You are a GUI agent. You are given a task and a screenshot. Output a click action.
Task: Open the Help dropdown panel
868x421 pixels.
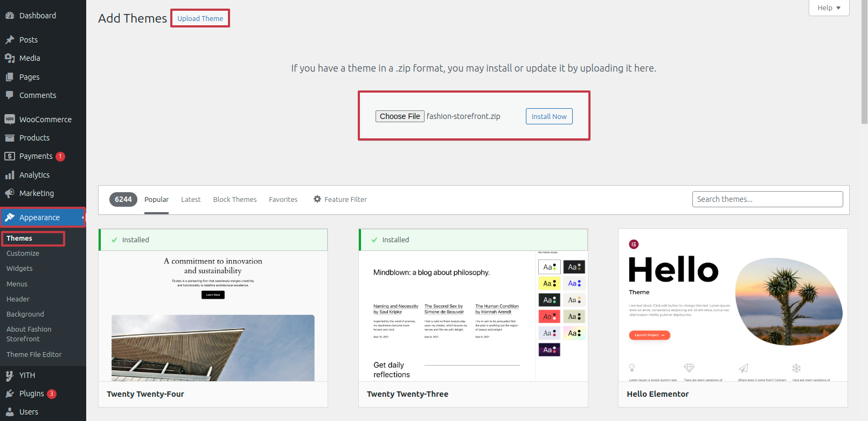point(829,8)
